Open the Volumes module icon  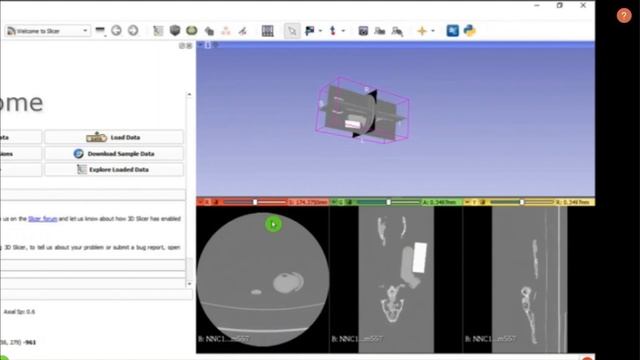(x=175, y=31)
